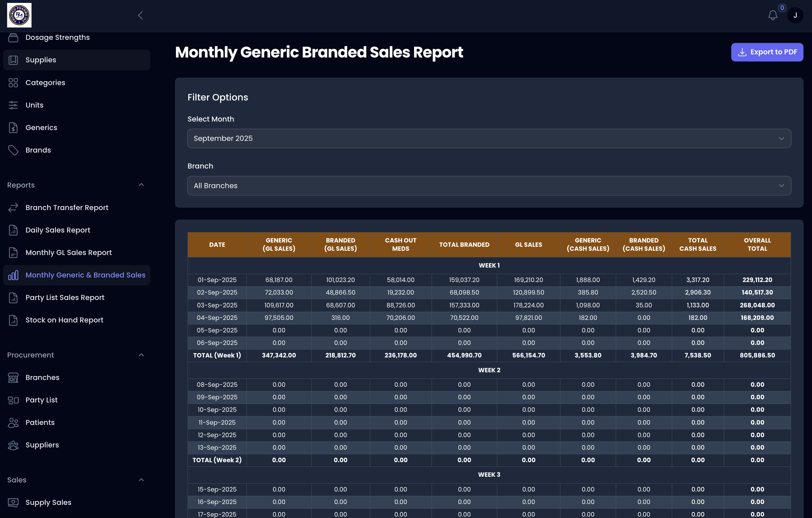Open the notification bell
Screen dimensions: 812x518
coord(772,15)
